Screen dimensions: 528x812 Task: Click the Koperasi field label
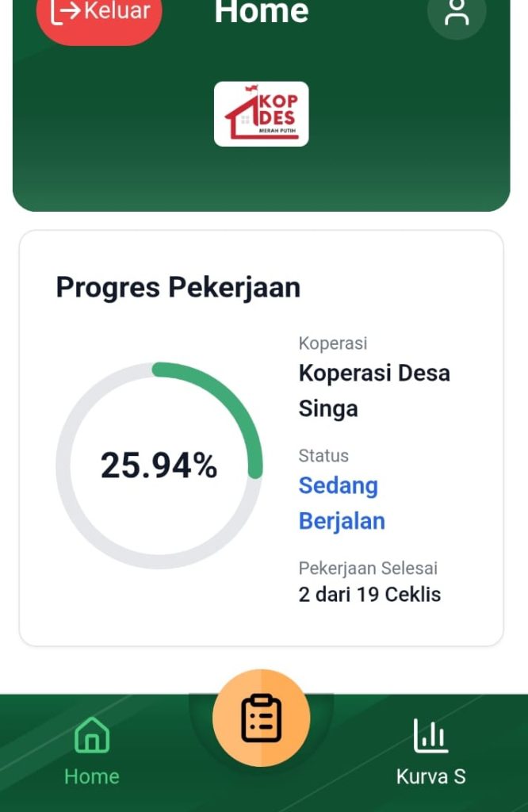332,343
